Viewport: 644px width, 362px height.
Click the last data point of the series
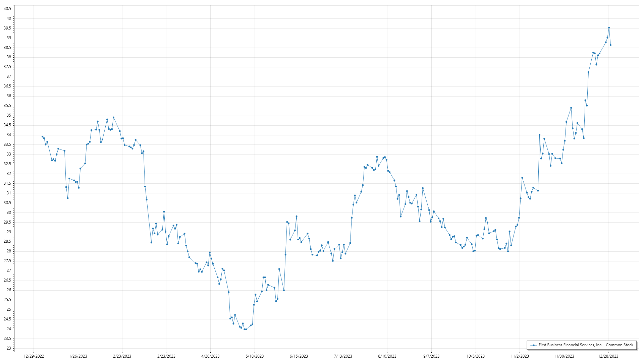[610, 45]
